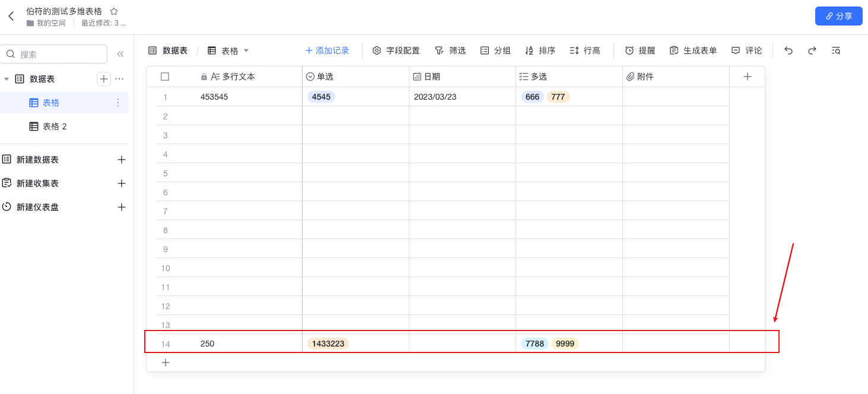This screenshot has width=868, height=394.
Task: Click the 搜索 search input field
Action: (61, 54)
